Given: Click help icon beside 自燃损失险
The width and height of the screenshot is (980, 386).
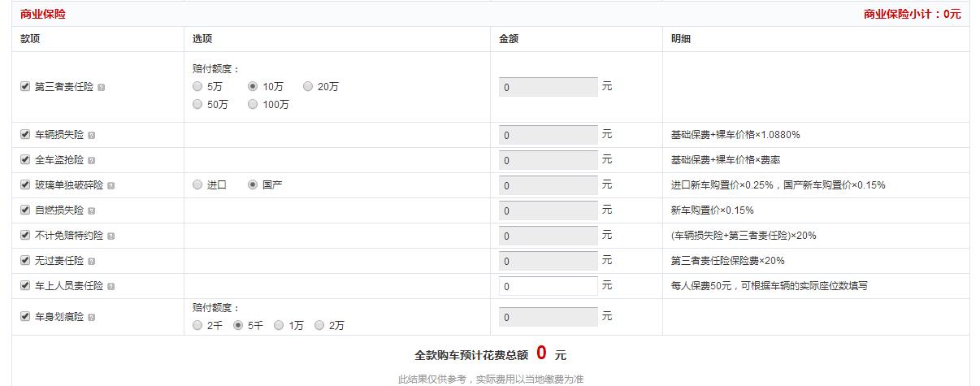Looking at the screenshot, I should click(x=92, y=211).
